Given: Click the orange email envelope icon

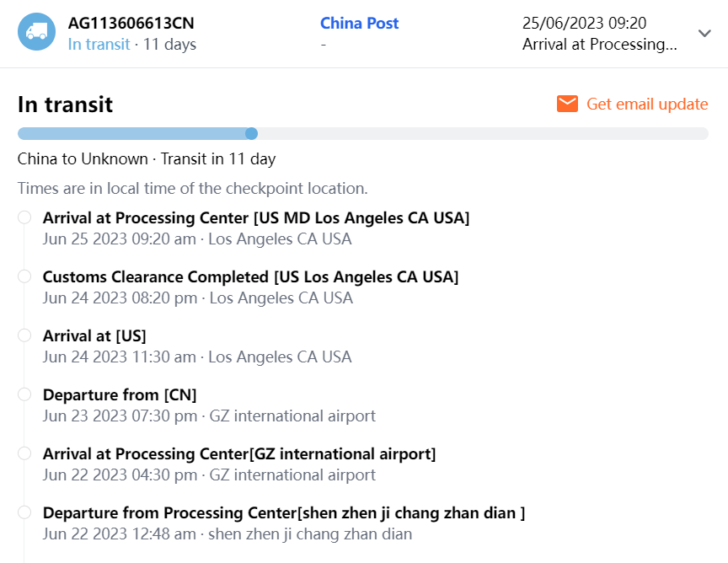Looking at the screenshot, I should click(x=567, y=104).
